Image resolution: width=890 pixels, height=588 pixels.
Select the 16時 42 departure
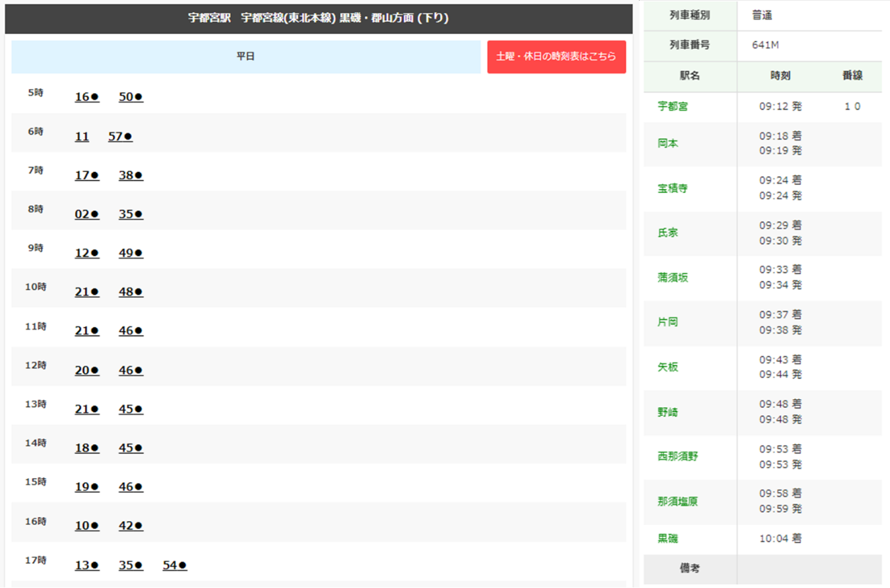tap(131, 526)
